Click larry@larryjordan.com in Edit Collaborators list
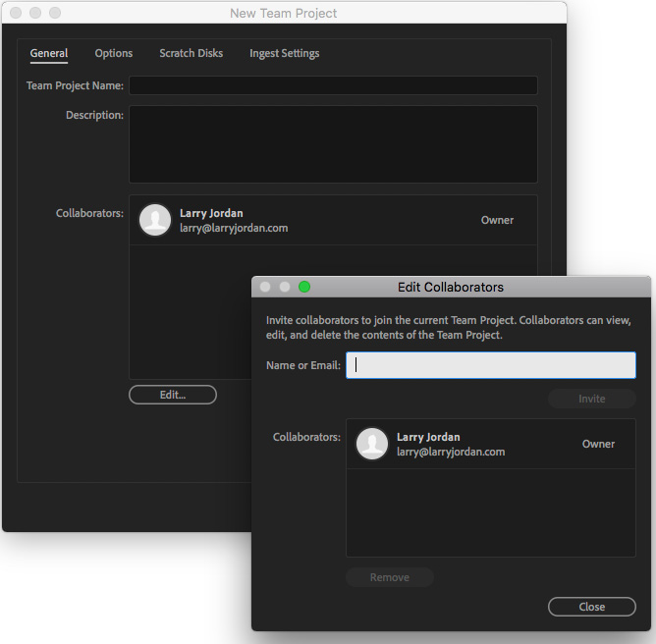The height and width of the screenshot is (644, 656). pyautogui.click(x=451, y=452)
